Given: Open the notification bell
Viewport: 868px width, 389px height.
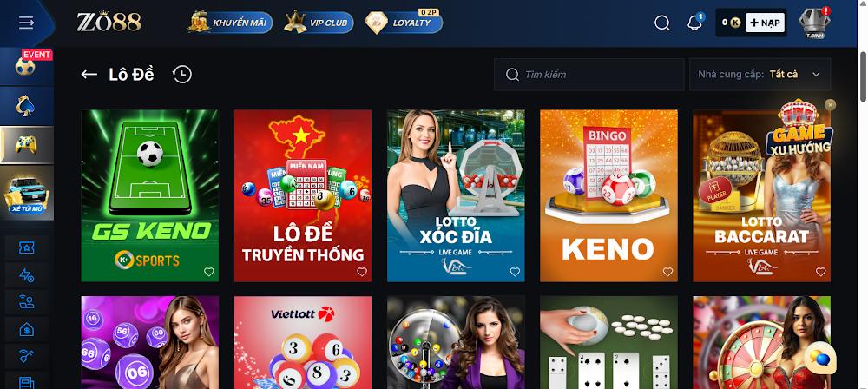Looking at the screenshot, I should pyautogui.click(x=694, y=23).
